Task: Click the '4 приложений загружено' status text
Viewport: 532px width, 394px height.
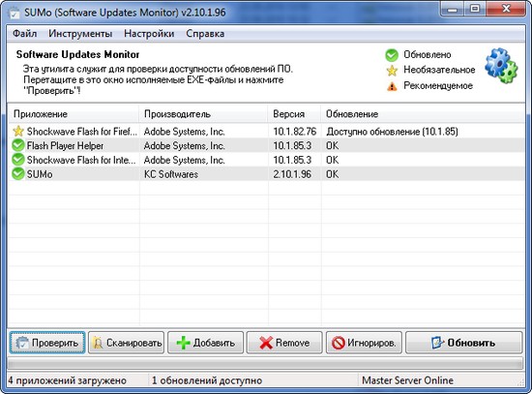Action: tap(67, 380)
